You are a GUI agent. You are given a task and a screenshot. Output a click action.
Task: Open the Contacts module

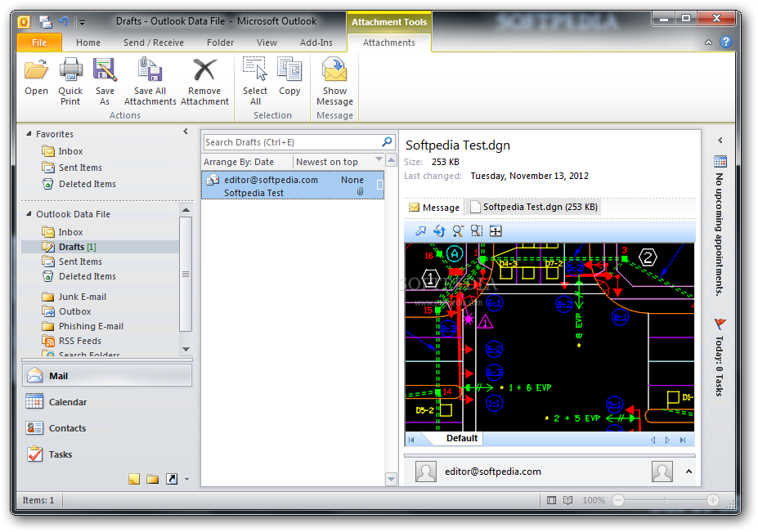[107, 428]
